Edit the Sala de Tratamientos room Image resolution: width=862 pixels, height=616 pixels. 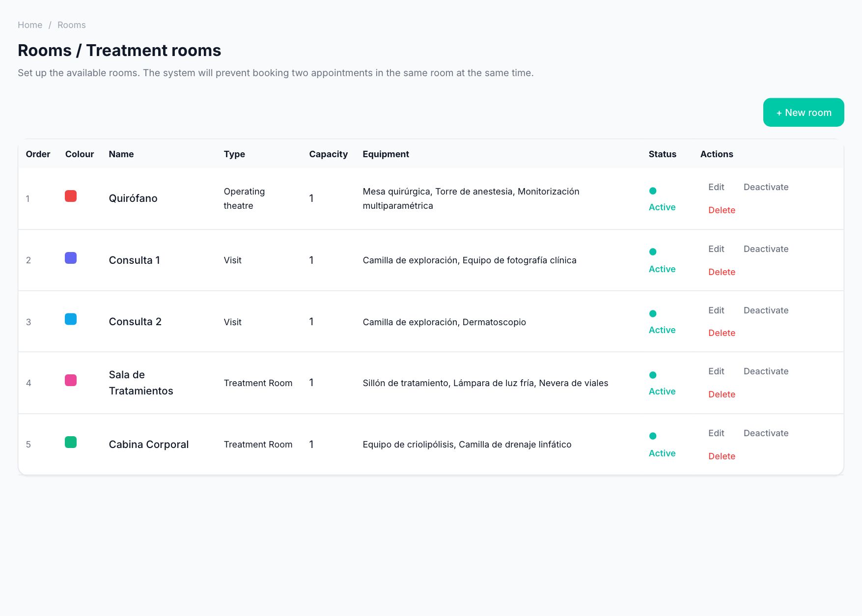[716, 371]
